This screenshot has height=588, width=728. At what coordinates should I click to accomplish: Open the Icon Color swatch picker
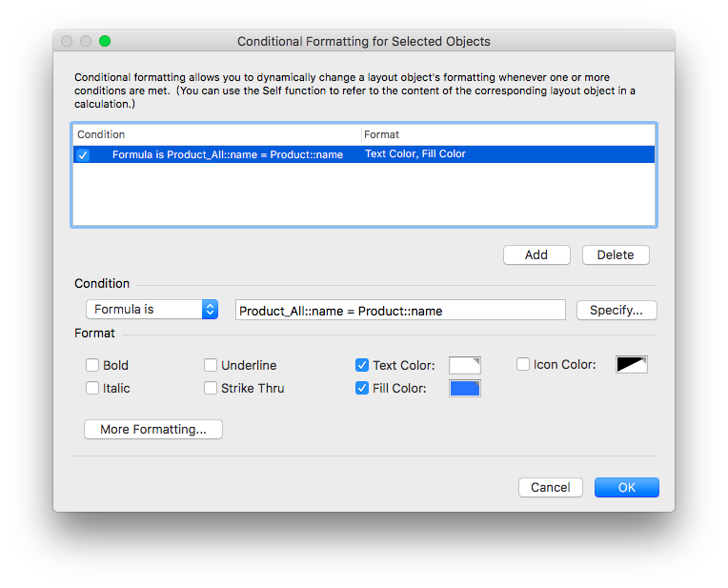[632, 365]
